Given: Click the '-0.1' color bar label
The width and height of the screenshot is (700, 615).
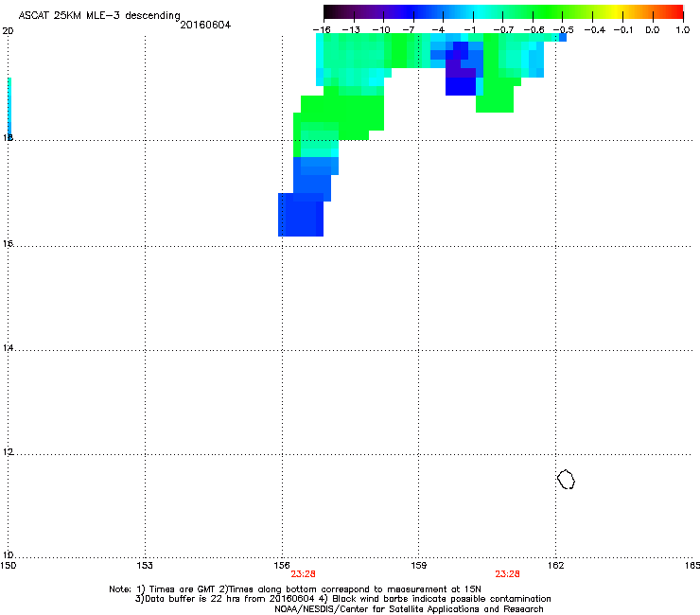Looking at the screenshot, I should [x=623, y=30].
